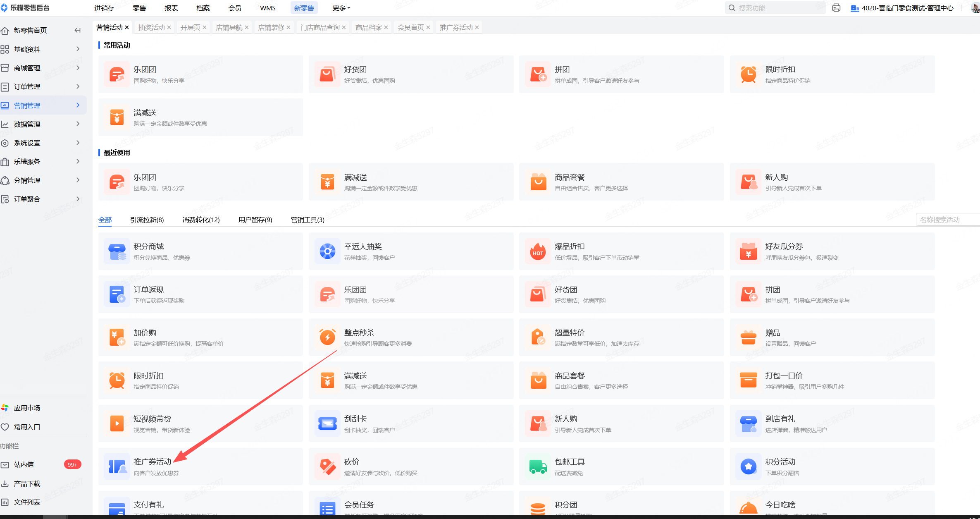Click the 名称搜索活动 search field
980x519 pixels.
[x=947, y=220]
